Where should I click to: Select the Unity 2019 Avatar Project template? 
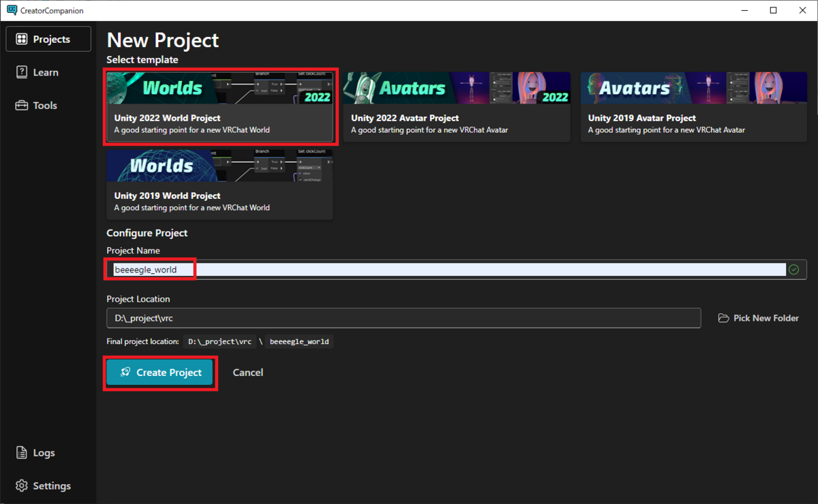coord(693,107)
